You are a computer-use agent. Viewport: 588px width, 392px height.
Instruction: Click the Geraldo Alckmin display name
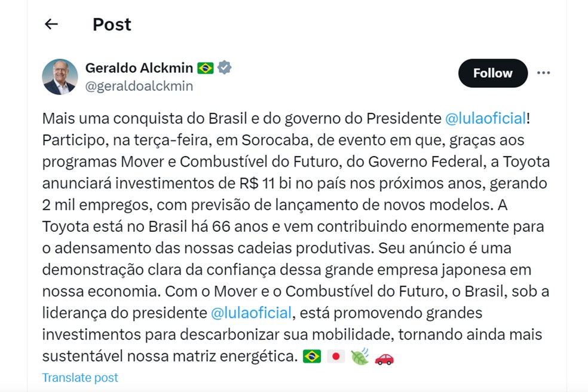click(x=140, y=68)
